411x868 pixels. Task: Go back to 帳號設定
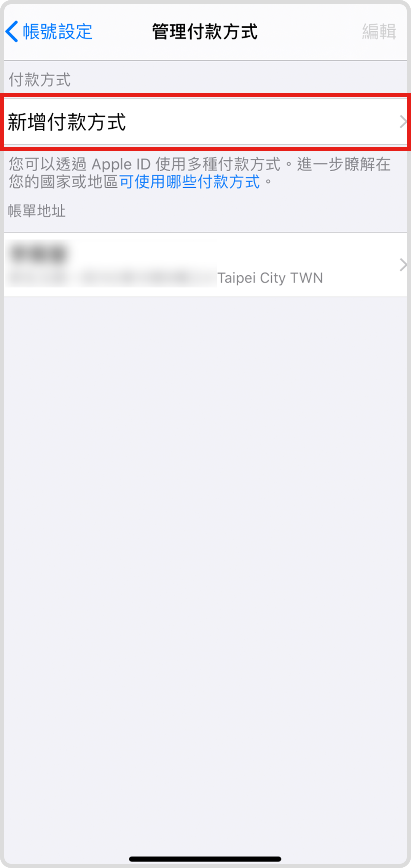(x=49, y=31)
